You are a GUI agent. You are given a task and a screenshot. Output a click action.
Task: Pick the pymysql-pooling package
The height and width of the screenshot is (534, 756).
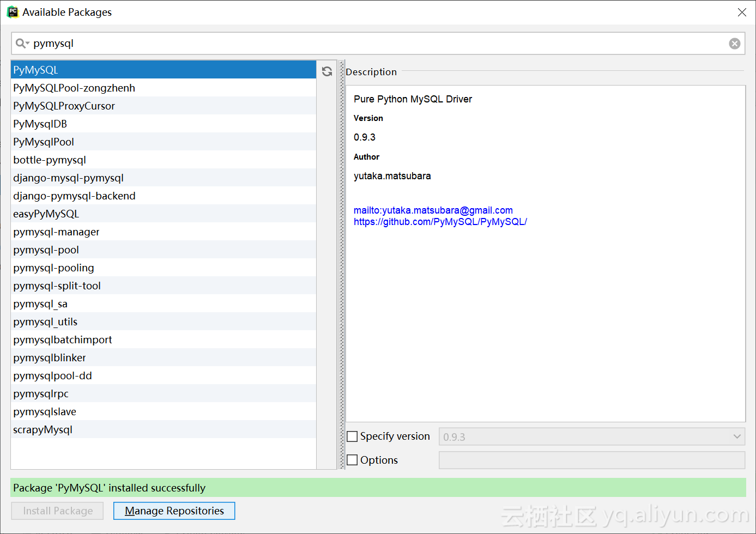(164, 268)
